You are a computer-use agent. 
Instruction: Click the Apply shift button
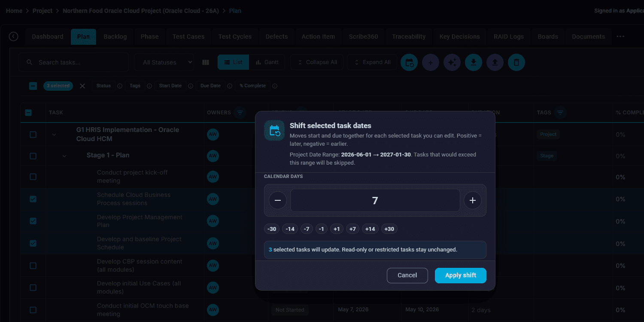[x=461, y=276]
